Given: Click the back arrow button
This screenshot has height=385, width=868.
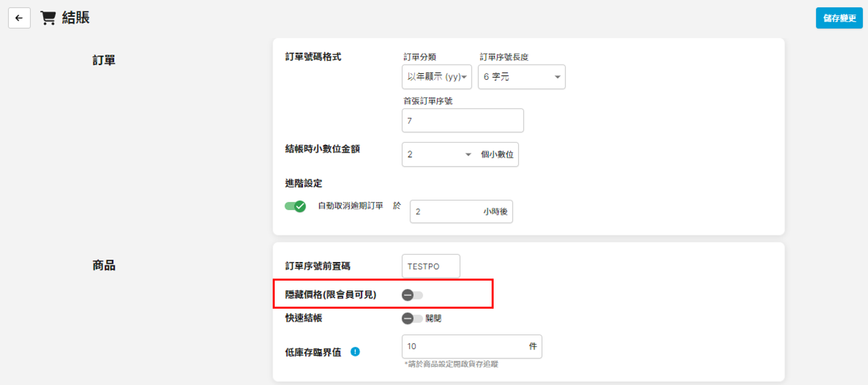Looking at the screenshot, I should click(x=19, y=18).
